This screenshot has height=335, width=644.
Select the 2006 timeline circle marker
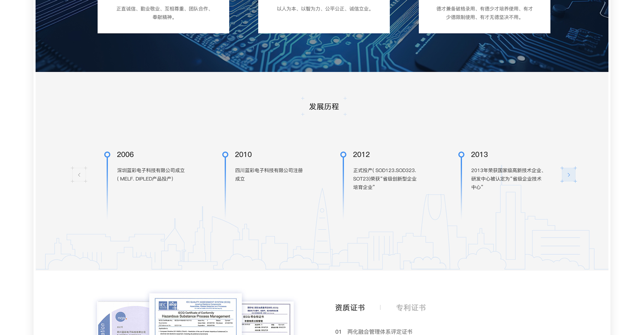pos(107,154)
